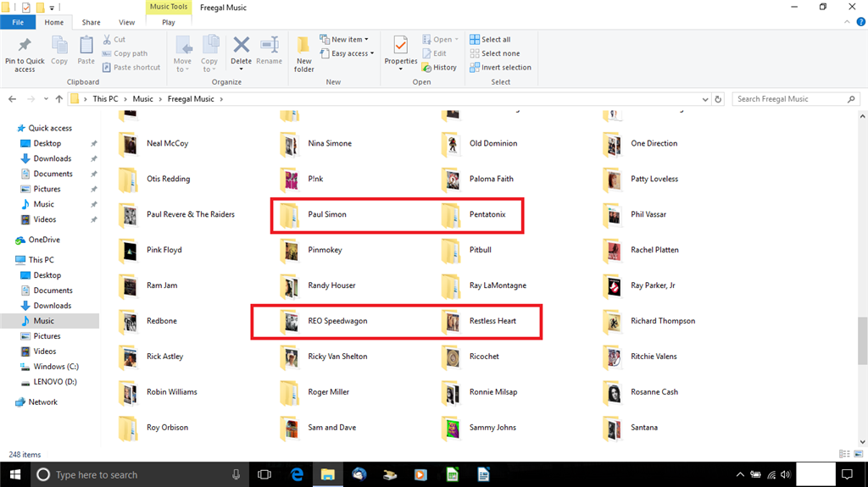Click the Paste ribbon icon
The width and height of the screenshot is (868, 487).
click(86, 45)
